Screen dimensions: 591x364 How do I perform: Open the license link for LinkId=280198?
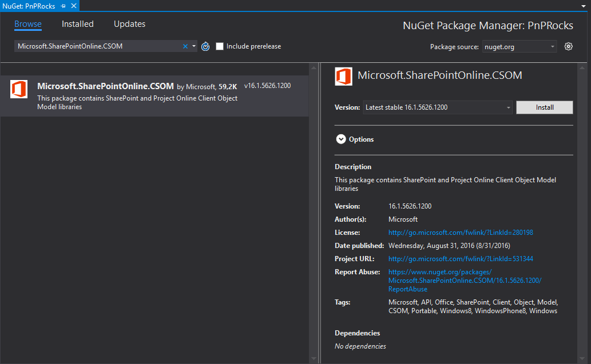(460, 232)
